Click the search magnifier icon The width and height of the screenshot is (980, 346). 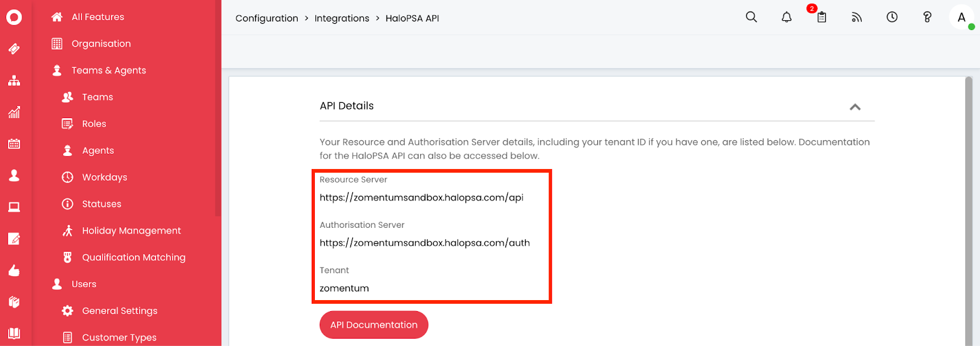coord(752,17)
